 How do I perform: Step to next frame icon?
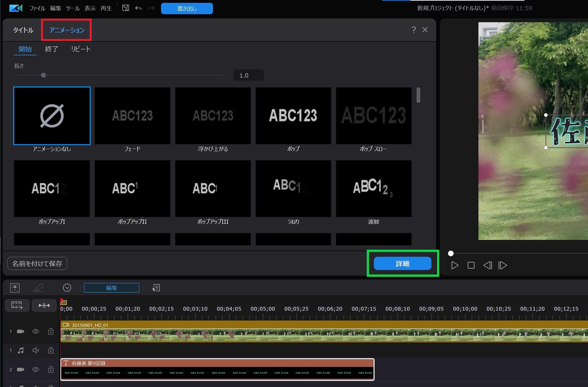pyautogui.click(x=503, y=265)
